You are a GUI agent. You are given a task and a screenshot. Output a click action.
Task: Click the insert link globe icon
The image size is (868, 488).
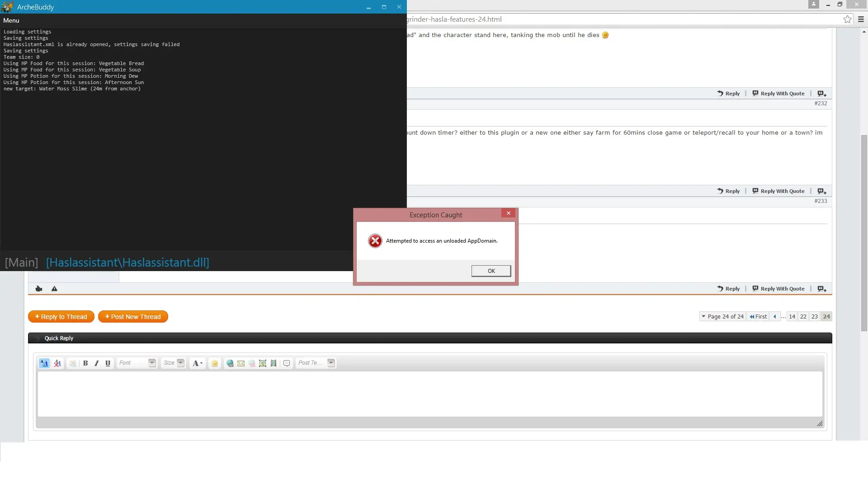pyautogui.click(x=230, y=363)
